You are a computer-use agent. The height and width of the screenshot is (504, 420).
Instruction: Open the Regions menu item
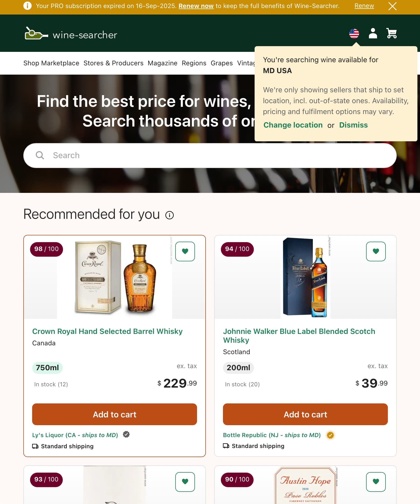click(x=194, y=63)
